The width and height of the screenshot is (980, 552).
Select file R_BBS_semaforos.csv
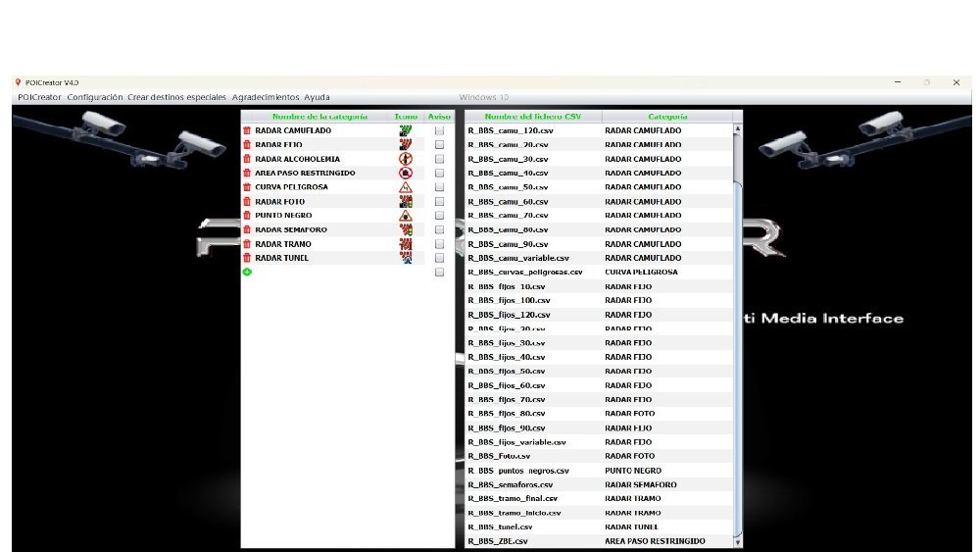[x=510, y=484]
